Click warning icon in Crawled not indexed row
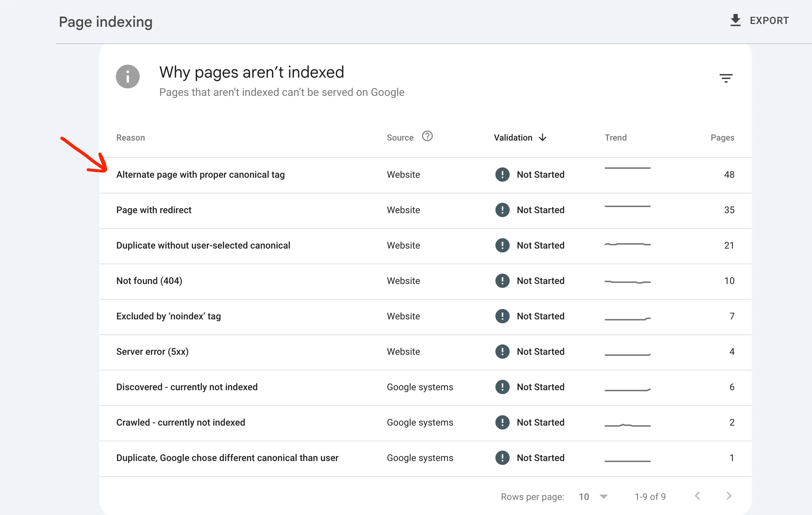 point(502,422)
